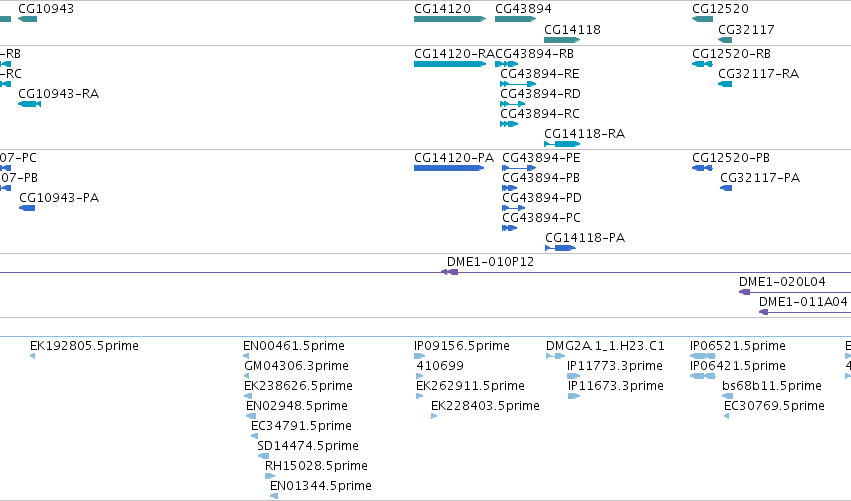Click the DME1-010P12 clone label
The image size is (851, 501).
coord(491,262)
